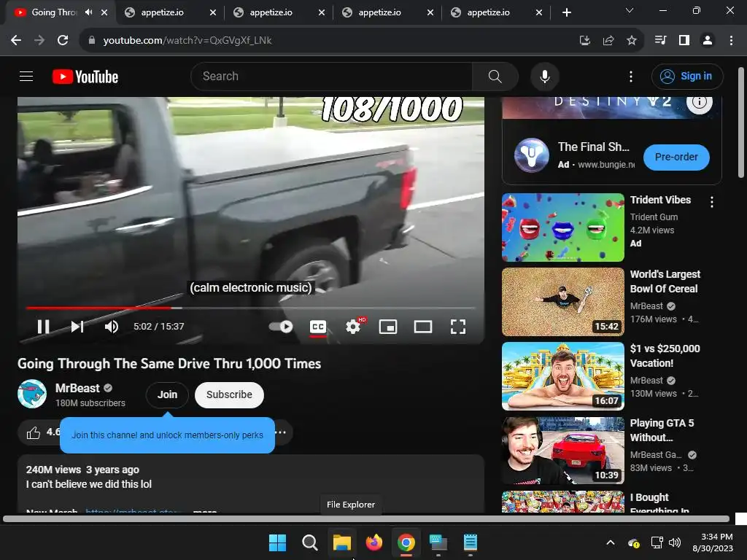
Task: Mute the Going Through tab audio icon
Action: [x=88, y=12]
